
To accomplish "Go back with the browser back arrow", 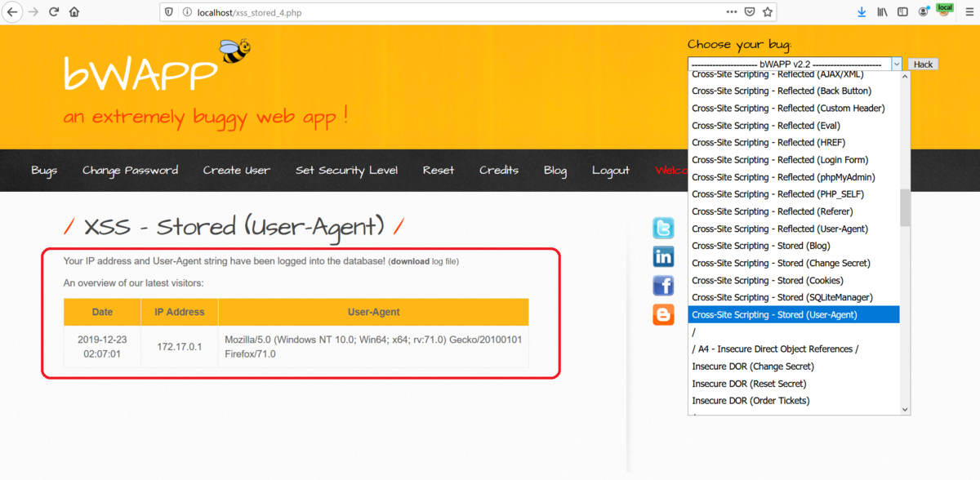I will coord(12,12).
